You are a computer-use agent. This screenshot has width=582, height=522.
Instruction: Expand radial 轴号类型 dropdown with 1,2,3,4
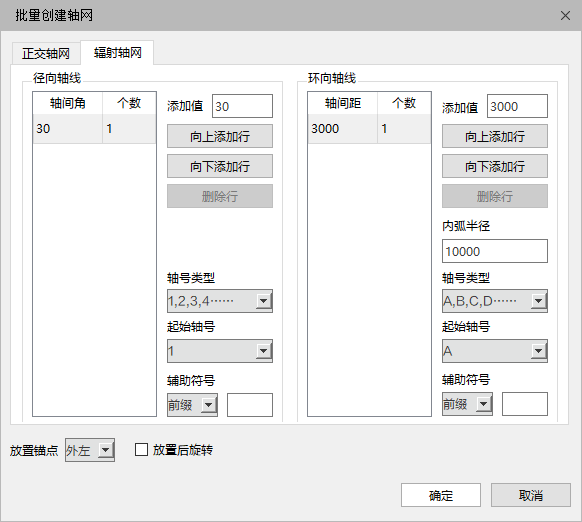220,301
